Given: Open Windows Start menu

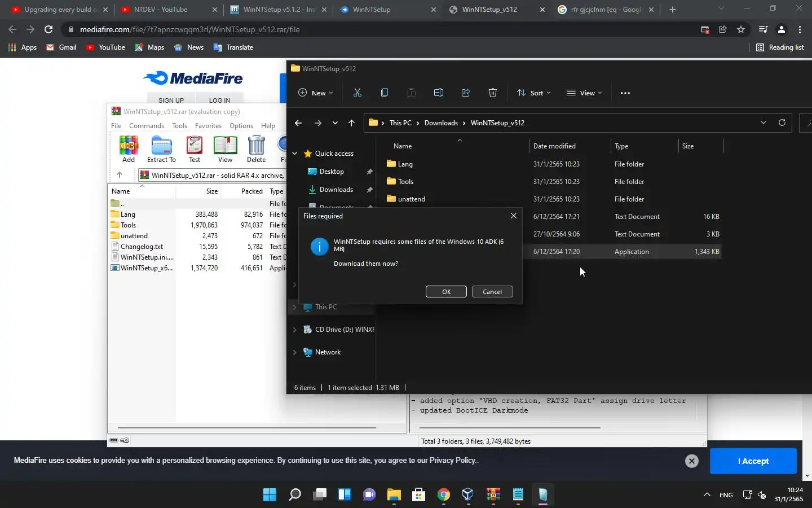Looking at the screenshot, I should 270,495.
